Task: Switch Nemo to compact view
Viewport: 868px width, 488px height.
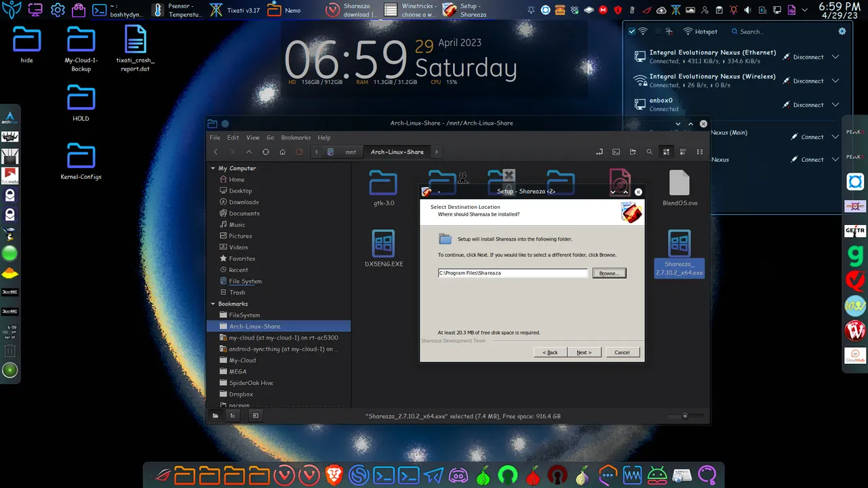Action: [x=700, y=152]
